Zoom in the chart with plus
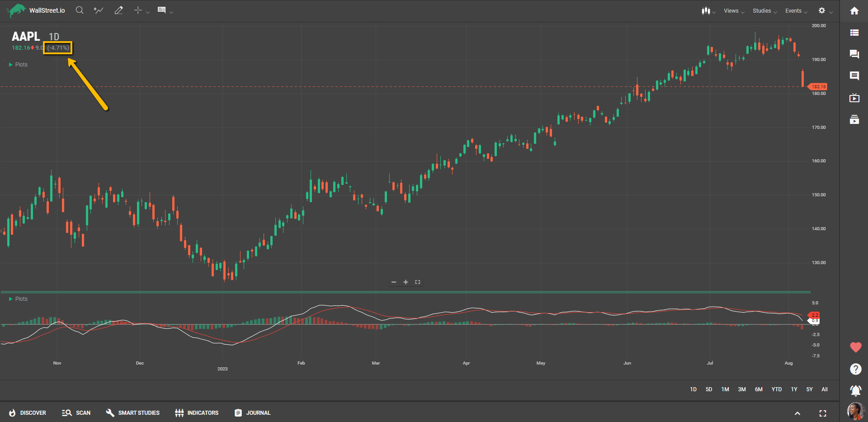Image resolution: width=868 pixels, height=422 pixels. tap(406, 282)
